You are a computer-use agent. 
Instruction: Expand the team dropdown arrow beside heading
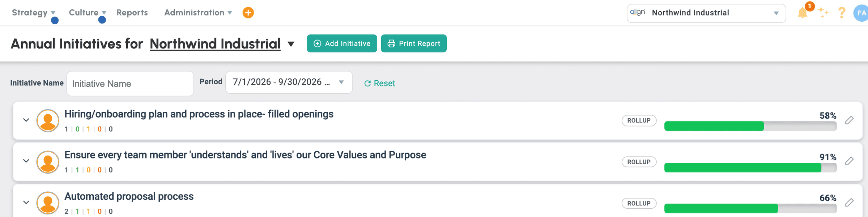tap(291, 44)
